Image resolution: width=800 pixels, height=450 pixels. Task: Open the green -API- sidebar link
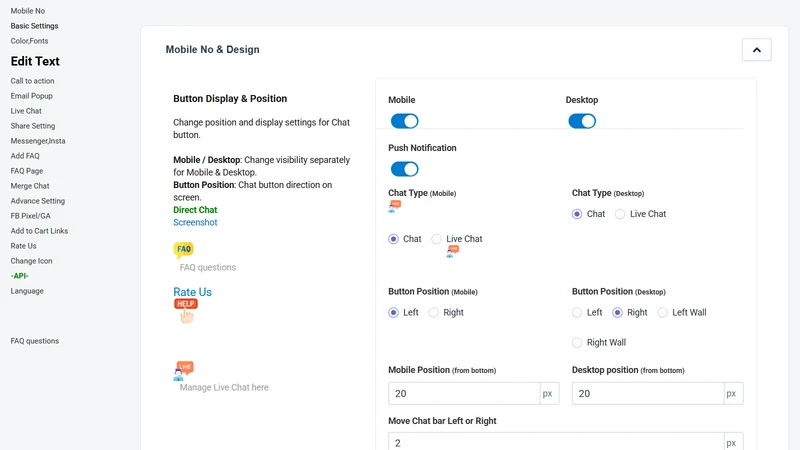point(19,276)
